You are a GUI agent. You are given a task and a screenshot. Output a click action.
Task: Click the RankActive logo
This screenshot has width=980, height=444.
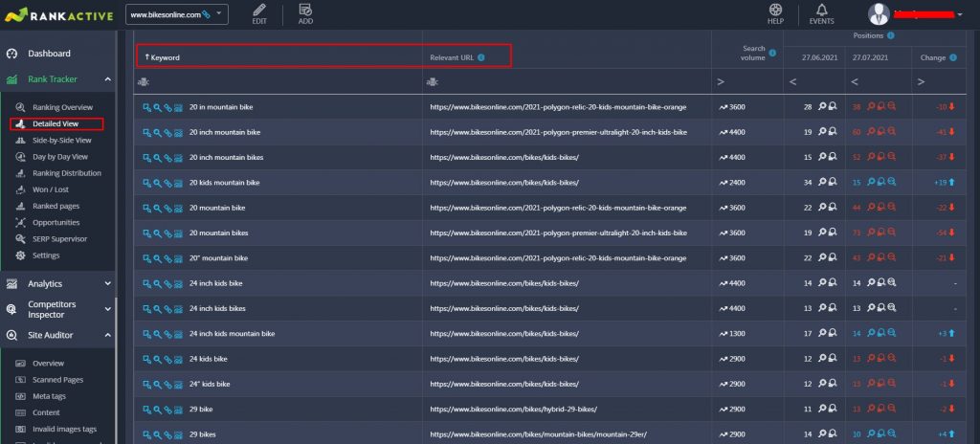[58, 15]
